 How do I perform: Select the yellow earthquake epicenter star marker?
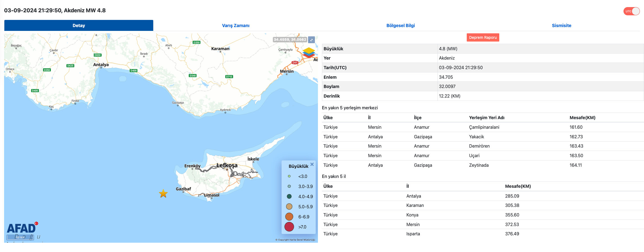click(x=163, y=193)
